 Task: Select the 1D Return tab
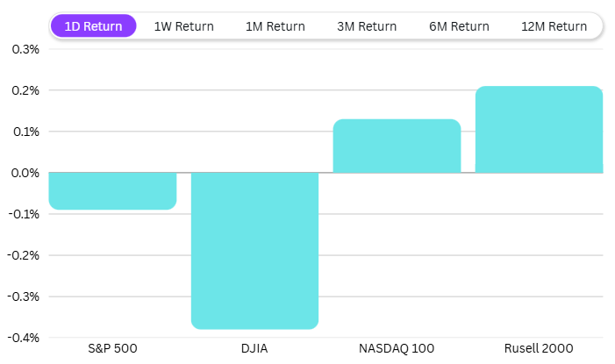click(x=93, y=26)
